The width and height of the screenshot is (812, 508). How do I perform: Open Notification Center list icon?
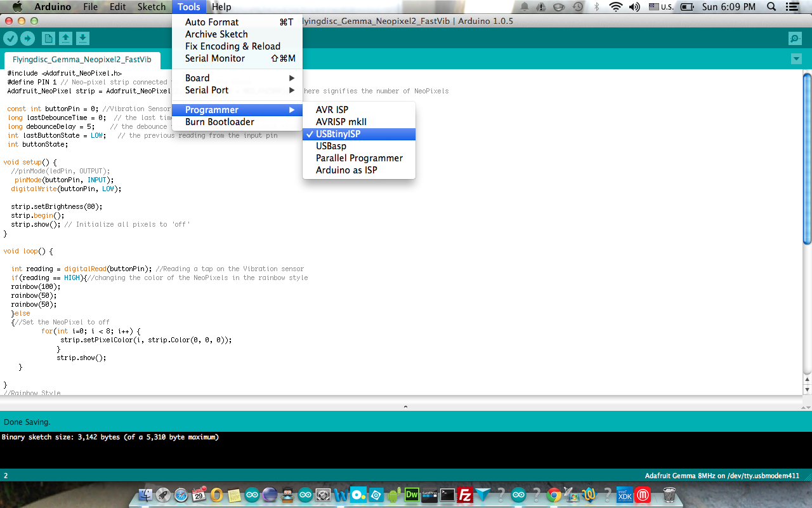tap(791, 7)
